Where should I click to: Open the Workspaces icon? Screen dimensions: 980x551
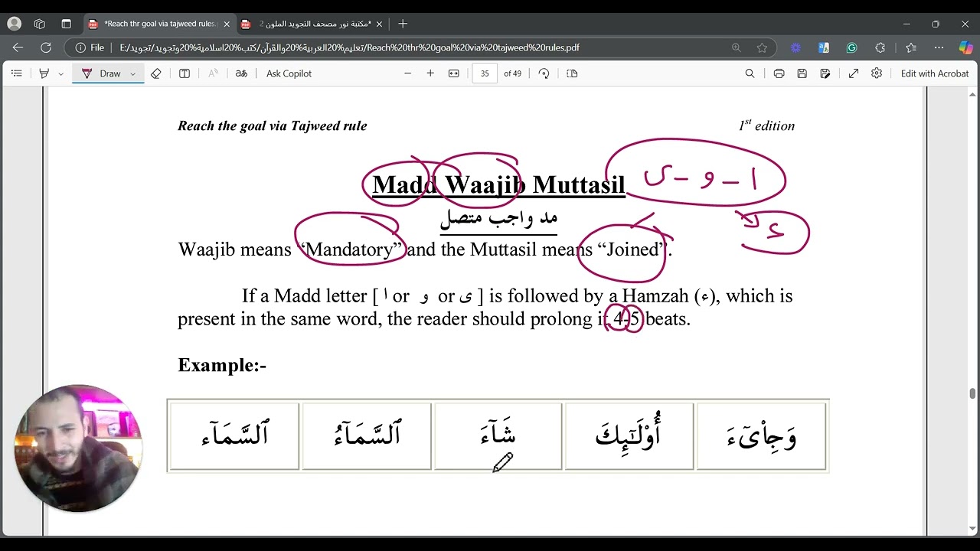(40, 24)
